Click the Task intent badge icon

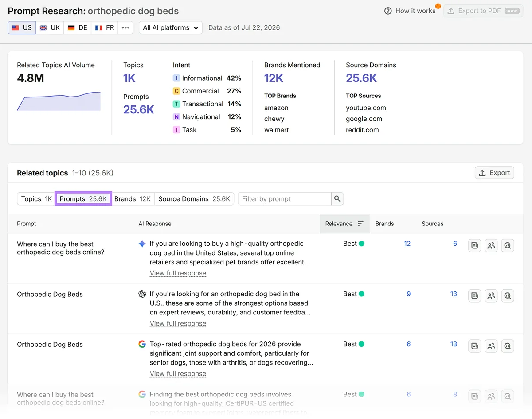click(x=176, y=130)
